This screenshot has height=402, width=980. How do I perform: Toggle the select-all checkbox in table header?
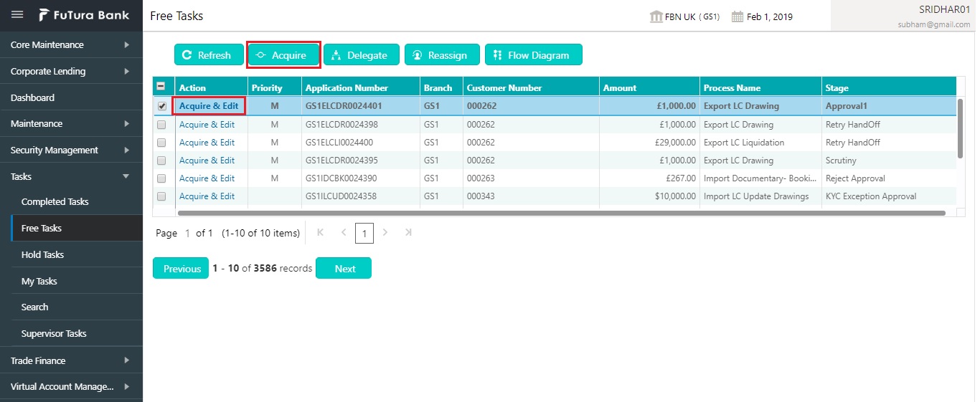coord(161,87)
